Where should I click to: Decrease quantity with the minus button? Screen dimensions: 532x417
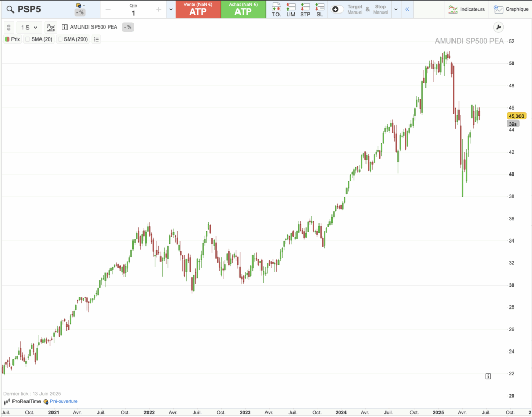click(x=108, y=9)
